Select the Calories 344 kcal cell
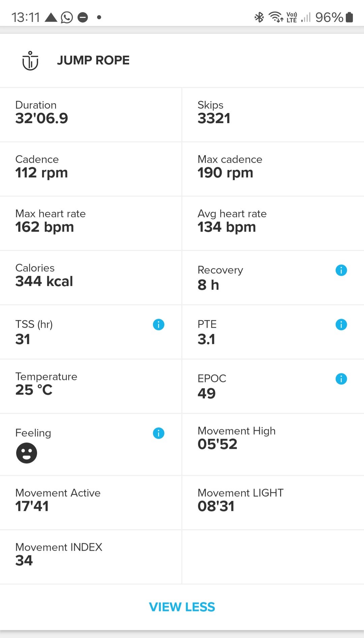This screenshot has width=364, height=638. pyautogui.click(x=91, y=278)
